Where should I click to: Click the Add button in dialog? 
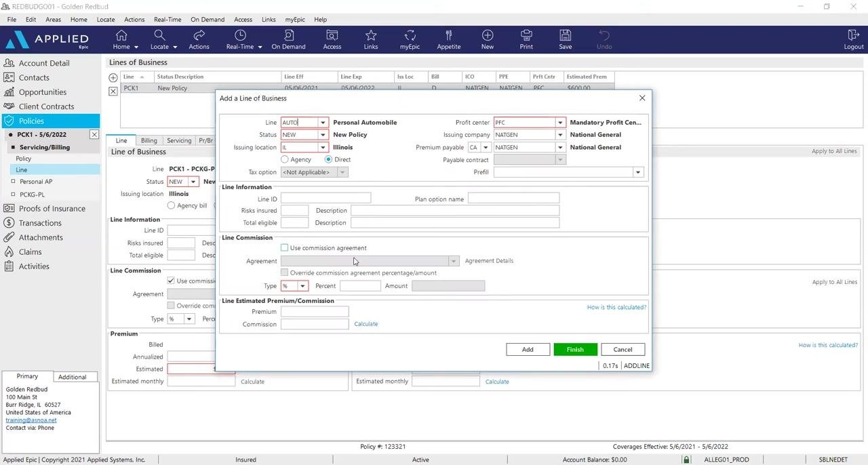528,350
